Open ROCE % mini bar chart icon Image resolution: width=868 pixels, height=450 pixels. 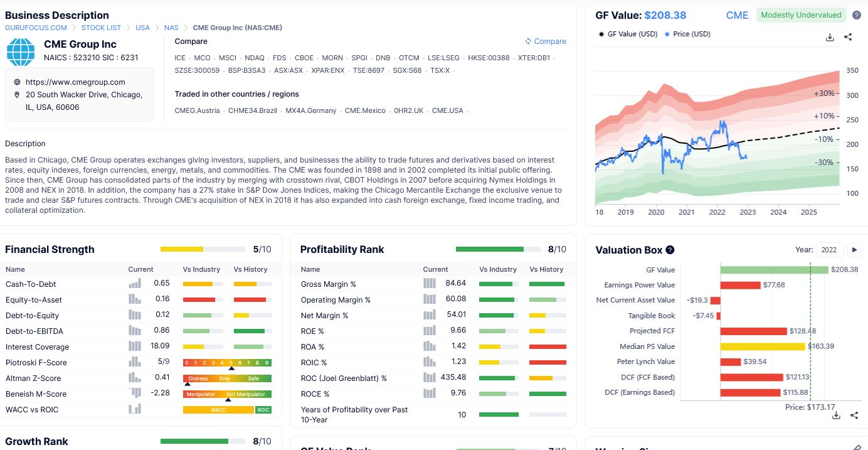[x=430, y=394]
